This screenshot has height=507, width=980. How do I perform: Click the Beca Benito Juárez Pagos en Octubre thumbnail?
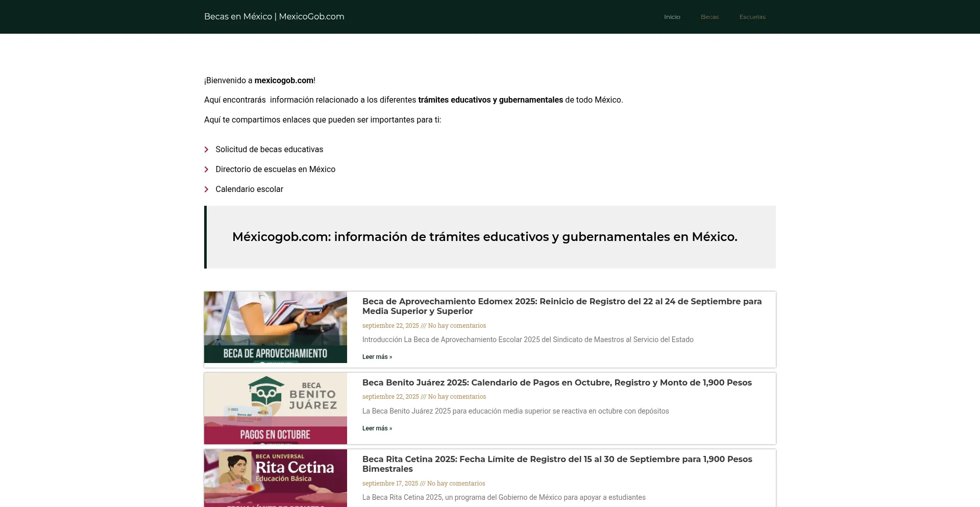tap(275, 408)
